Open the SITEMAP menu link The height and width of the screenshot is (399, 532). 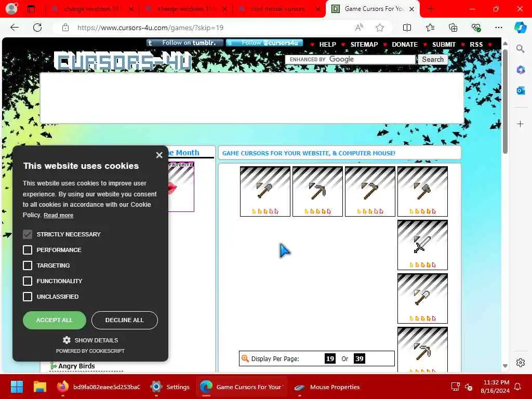(364, 45)
